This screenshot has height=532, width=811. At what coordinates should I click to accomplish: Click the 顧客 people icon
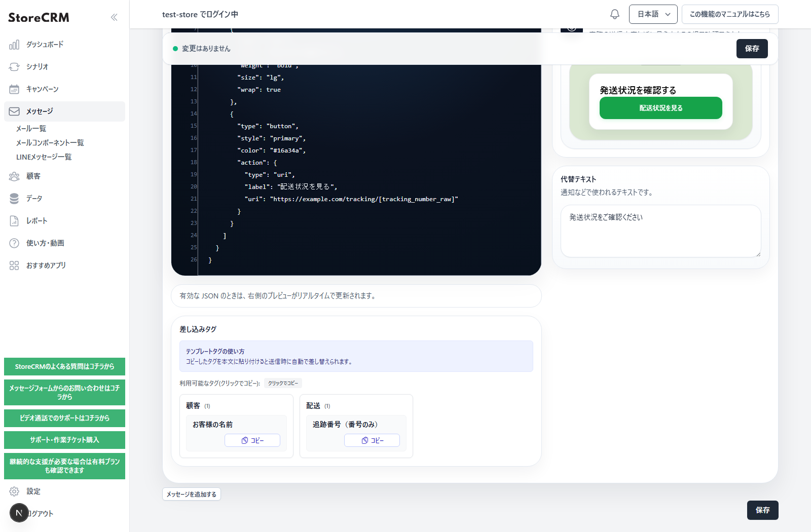pyautogui.click(x=14, y=176)
